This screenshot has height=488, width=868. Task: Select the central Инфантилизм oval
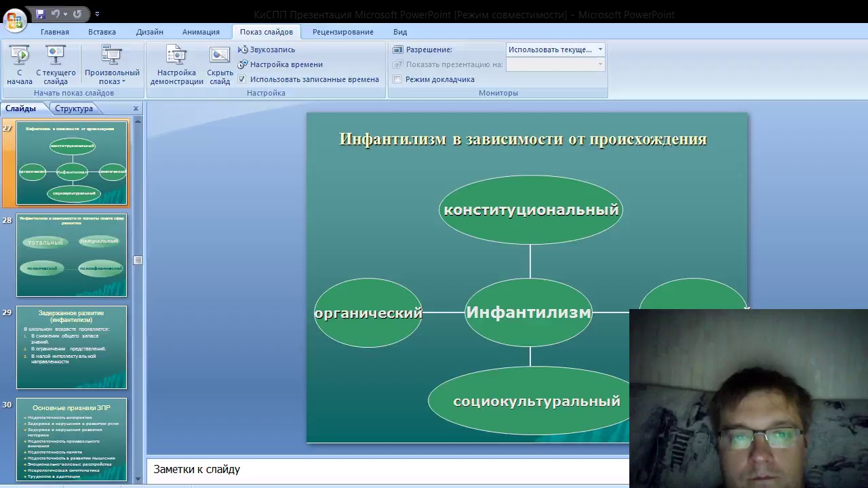tap(528, 312)
